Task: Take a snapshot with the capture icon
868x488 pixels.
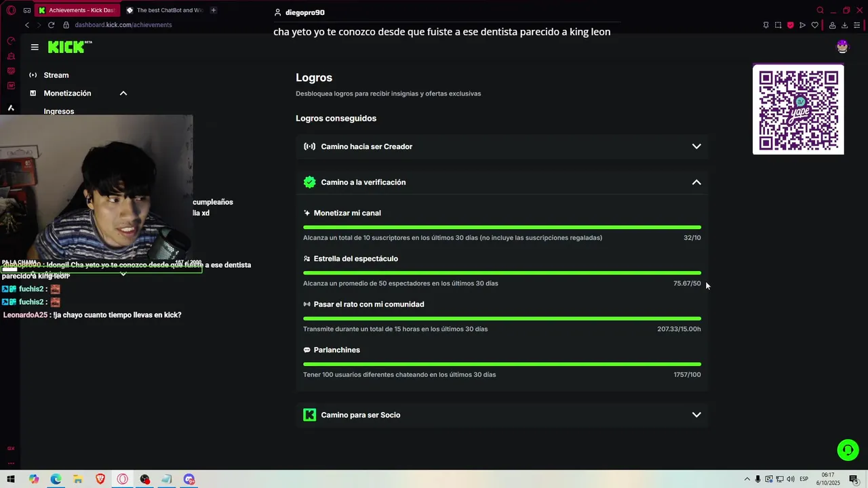Action: click(x=778, y=25)
